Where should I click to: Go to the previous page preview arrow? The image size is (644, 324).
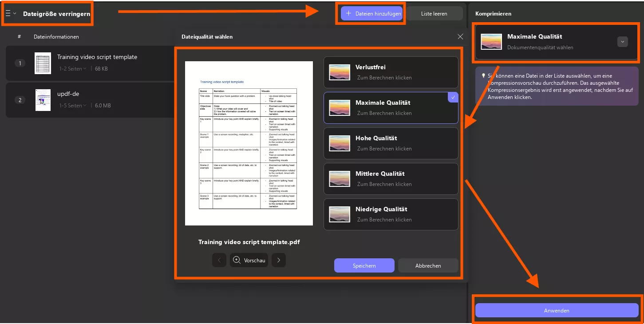219,260
